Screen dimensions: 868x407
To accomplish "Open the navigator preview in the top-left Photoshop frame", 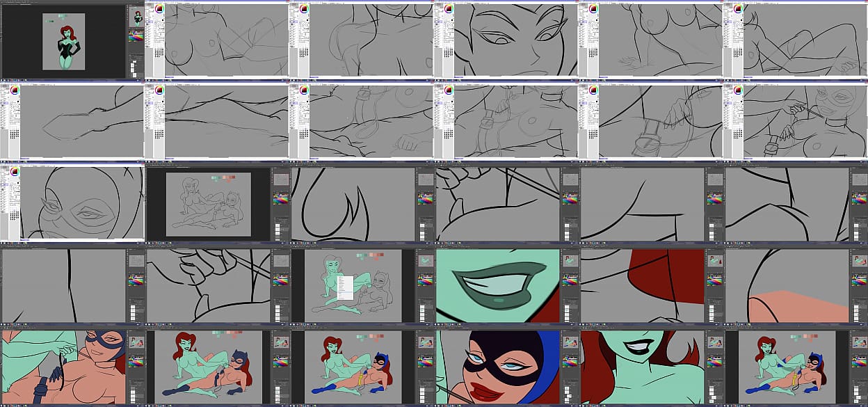I will point(137,17).
